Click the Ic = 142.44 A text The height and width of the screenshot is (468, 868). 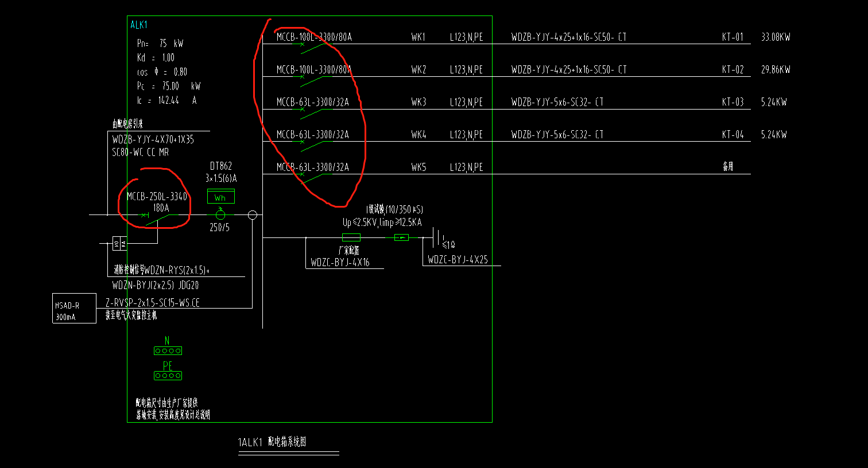166,100
